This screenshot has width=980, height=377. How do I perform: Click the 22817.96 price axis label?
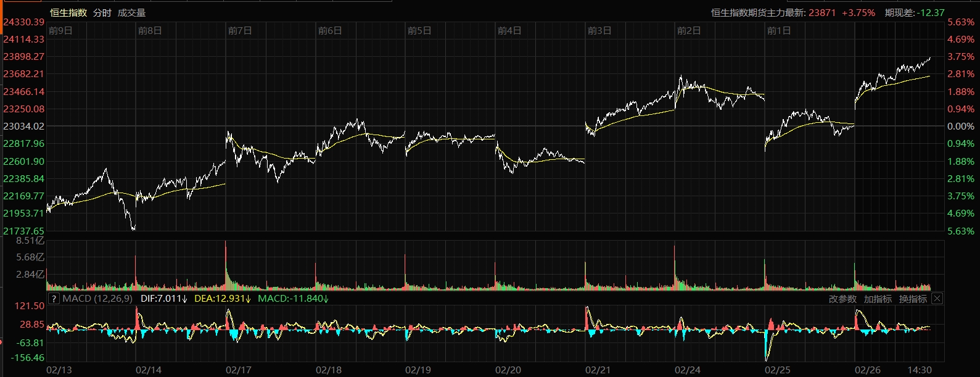point(24,143)
